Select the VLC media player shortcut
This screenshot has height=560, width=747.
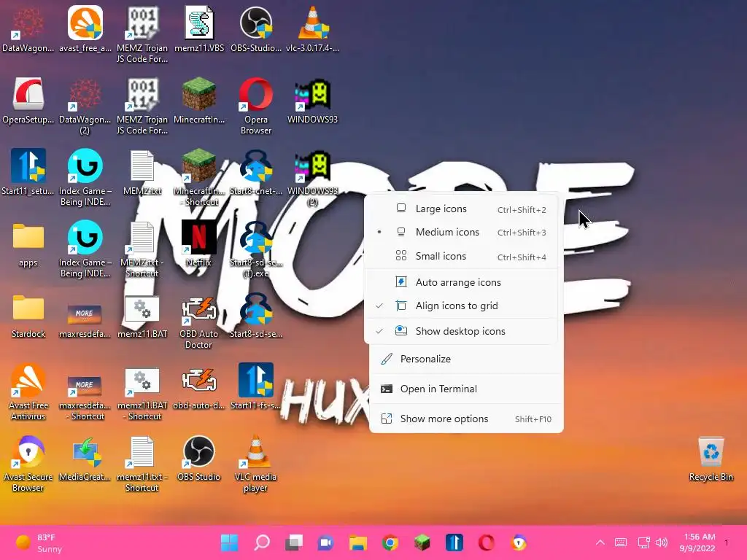[256, 463]
